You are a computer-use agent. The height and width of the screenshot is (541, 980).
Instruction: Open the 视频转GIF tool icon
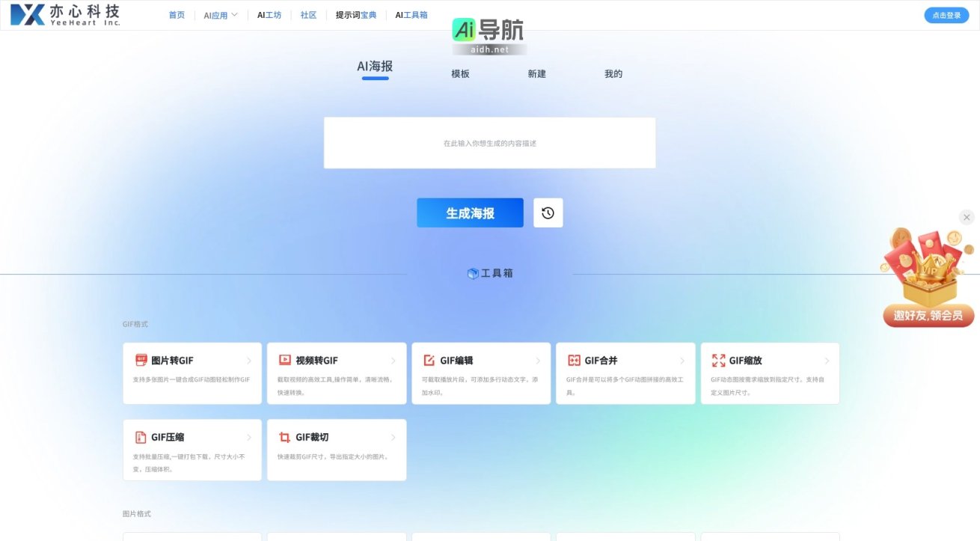click(283, 360)
